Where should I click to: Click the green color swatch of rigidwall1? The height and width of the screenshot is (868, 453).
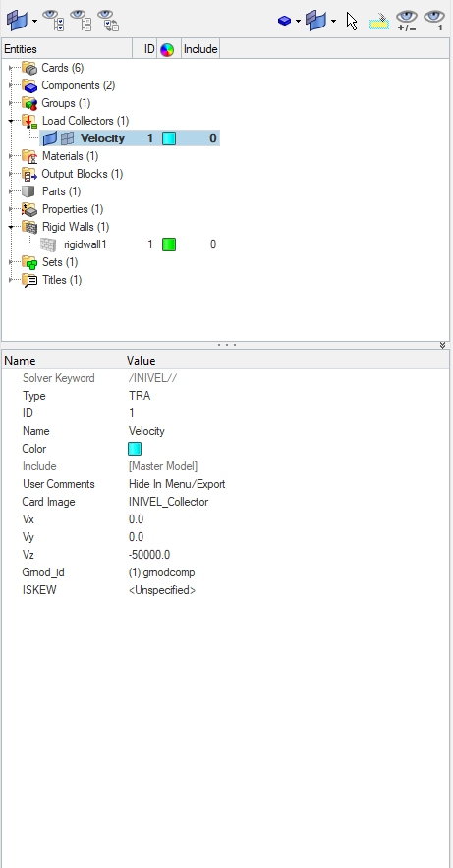click(169, 244)
